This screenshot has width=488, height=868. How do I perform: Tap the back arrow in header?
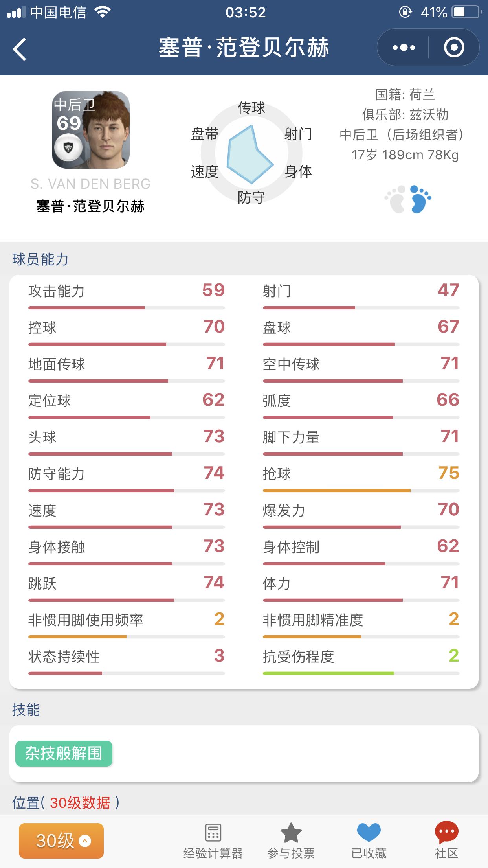[20, 49]
